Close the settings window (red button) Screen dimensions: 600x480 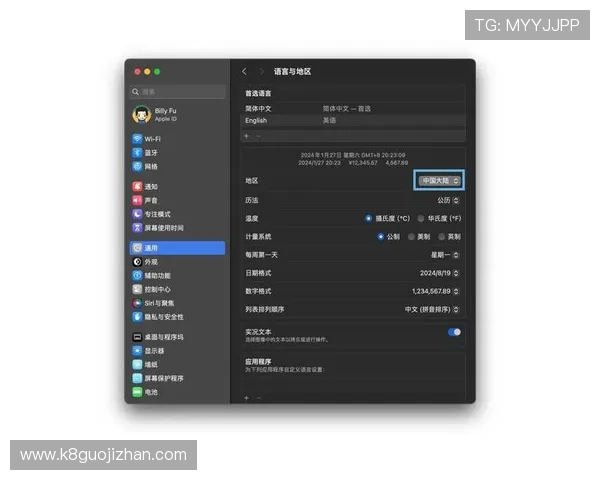[137, 72]
